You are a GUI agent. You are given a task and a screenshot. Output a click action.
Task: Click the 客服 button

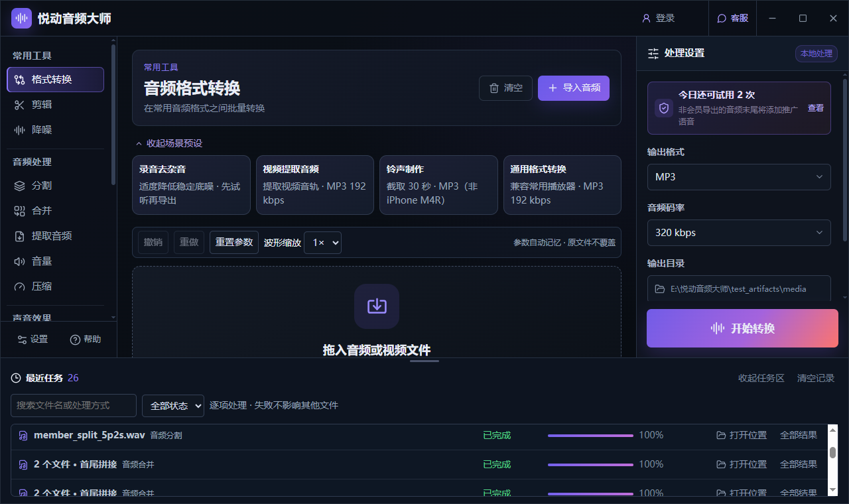733,19
